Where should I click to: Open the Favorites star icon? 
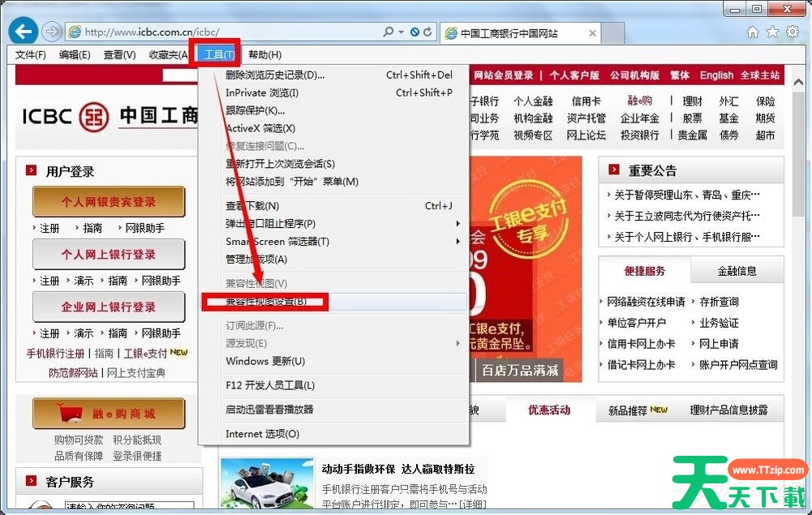point(771,32)
